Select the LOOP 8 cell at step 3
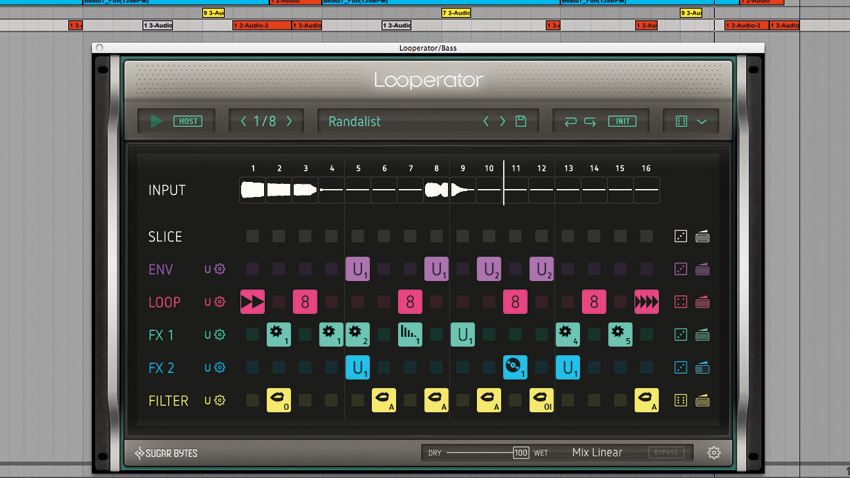This screenshot has width=850, height=478. click(x=305, y=302)
